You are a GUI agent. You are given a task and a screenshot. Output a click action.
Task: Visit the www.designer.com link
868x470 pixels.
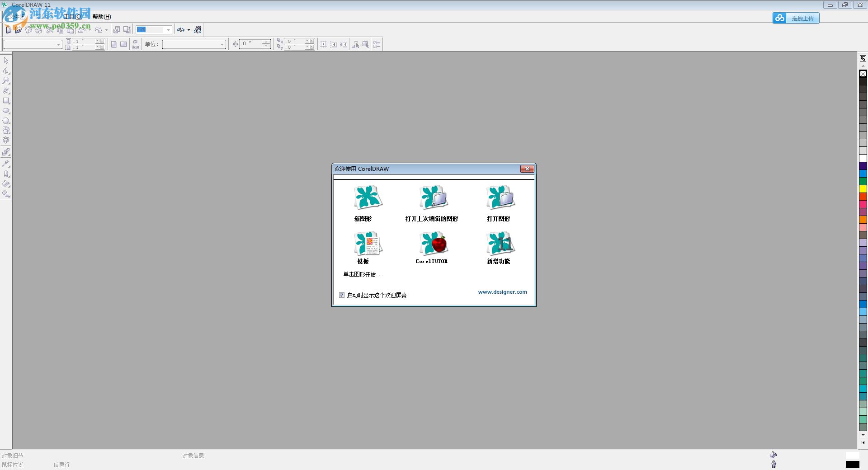[502, 291]
